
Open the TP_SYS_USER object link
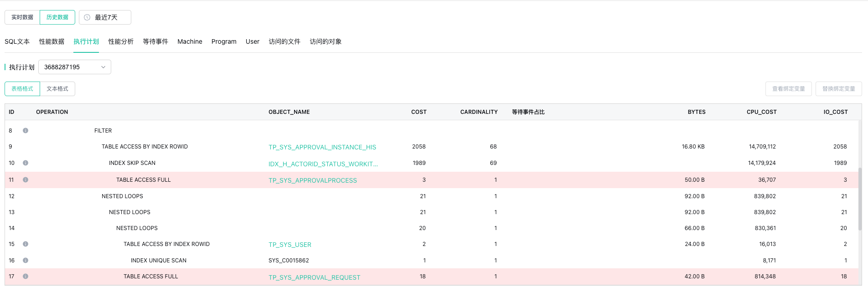[290, 245]
